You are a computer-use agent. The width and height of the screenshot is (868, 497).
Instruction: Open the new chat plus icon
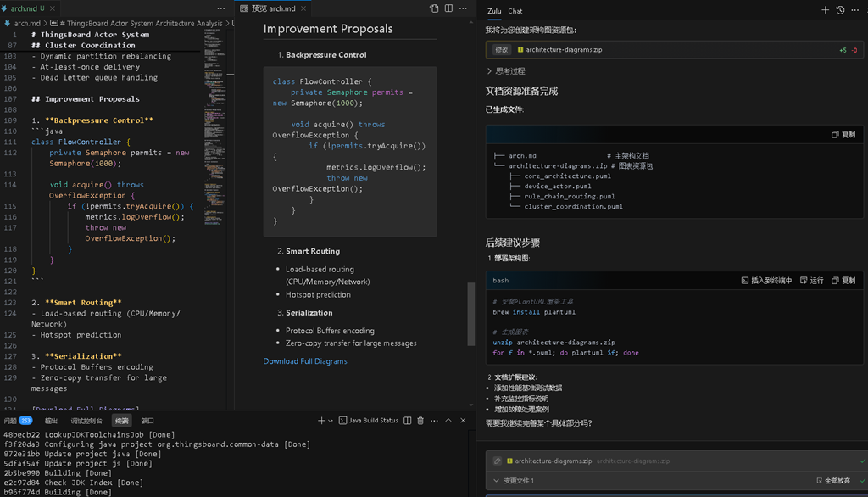click(x=825, y=10)
